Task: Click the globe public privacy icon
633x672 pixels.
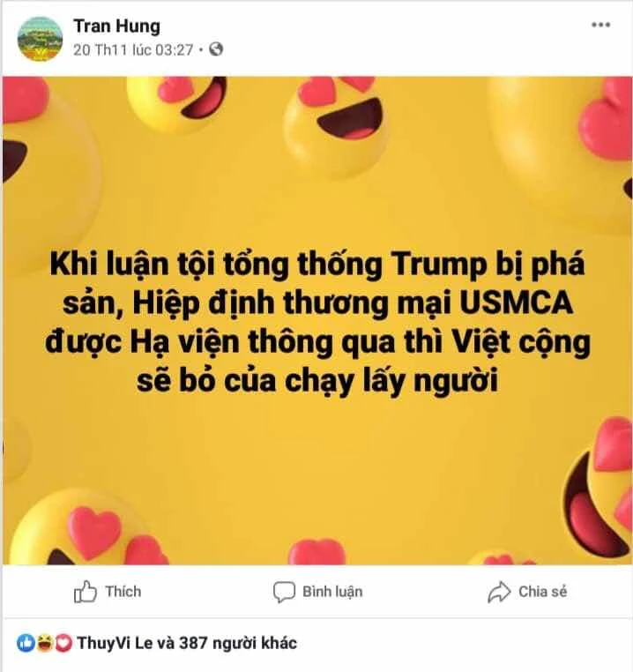Action: [216, 49]
